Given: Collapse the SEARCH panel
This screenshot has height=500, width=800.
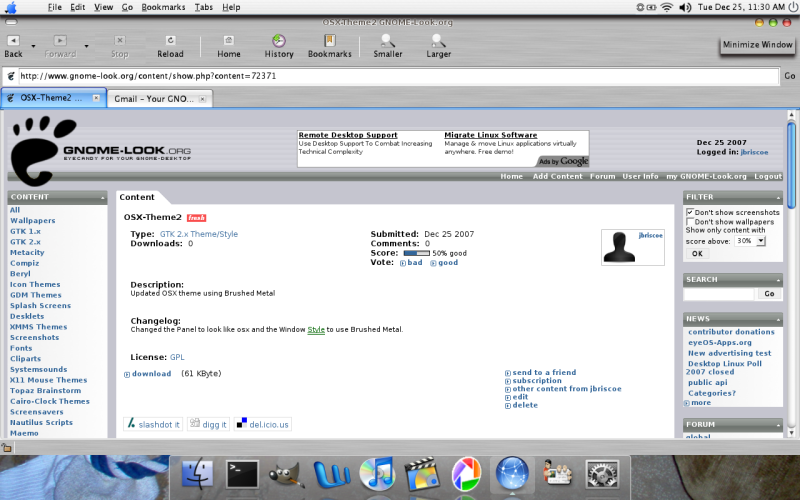Looking at the screenshot, I should click(x=778, y=280).
